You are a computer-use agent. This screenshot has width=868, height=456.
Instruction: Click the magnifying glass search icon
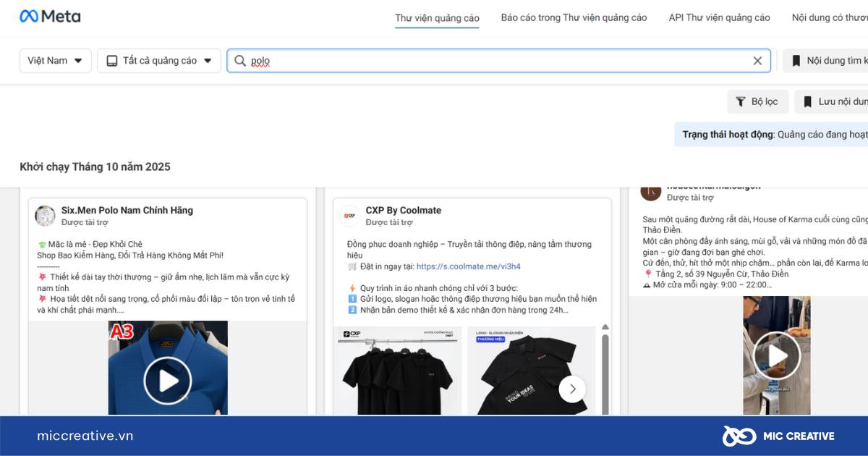pyautogui.click(x=239, y=61)
